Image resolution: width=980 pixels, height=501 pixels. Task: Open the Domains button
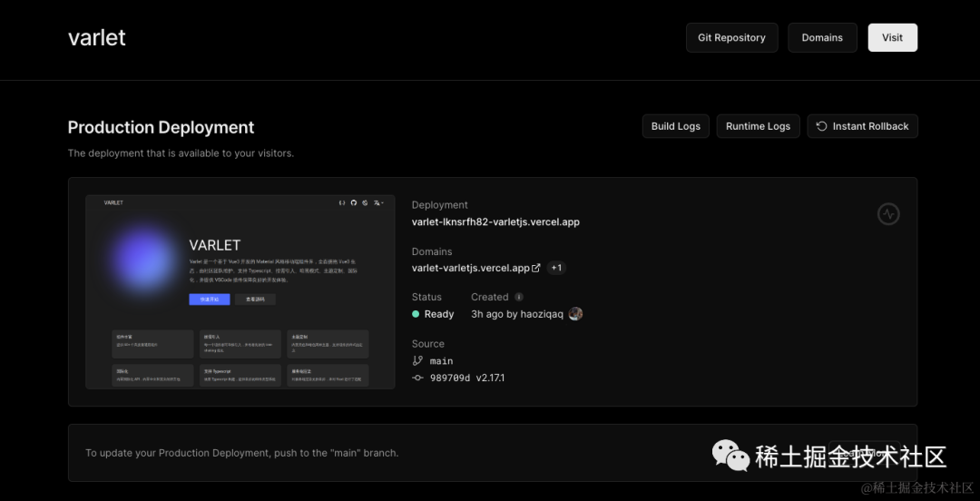tap(822, 37)
